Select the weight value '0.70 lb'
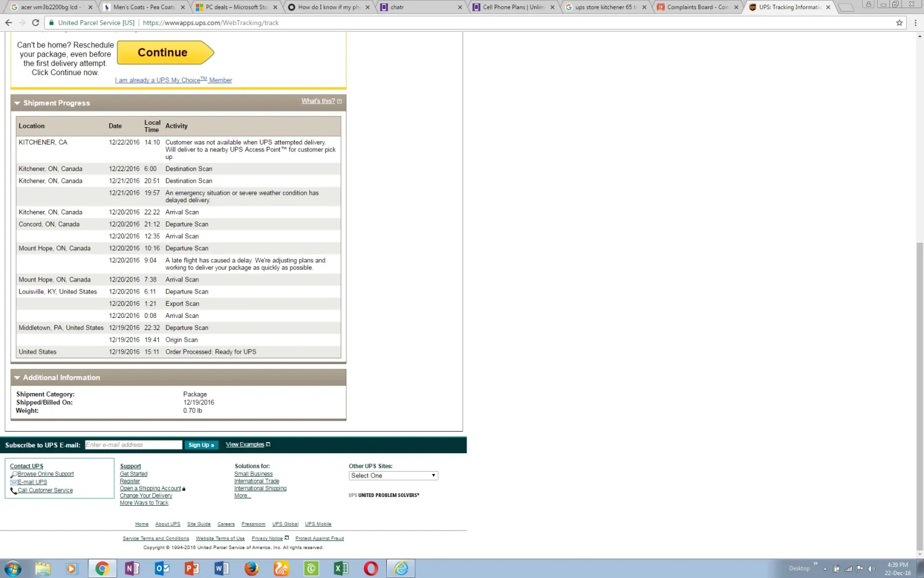Viewport: 924px width, 578px height. click(193, 411)
